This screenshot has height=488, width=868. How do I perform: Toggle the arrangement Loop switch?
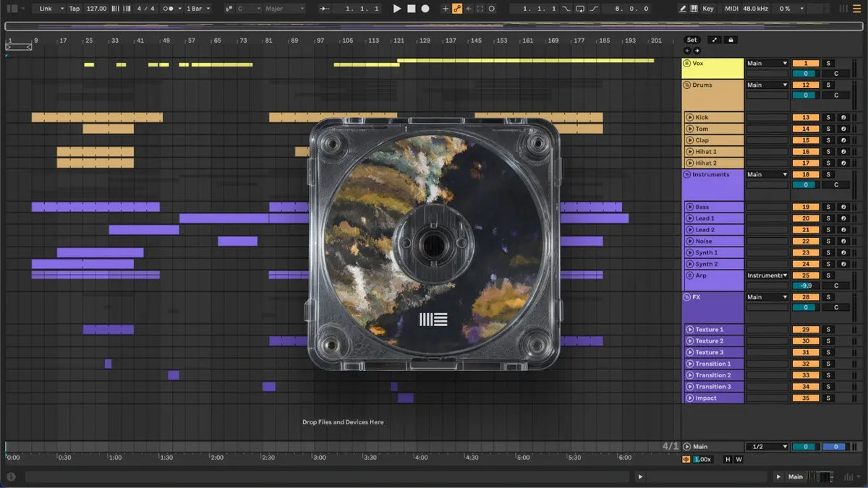(x=580, y=9)
